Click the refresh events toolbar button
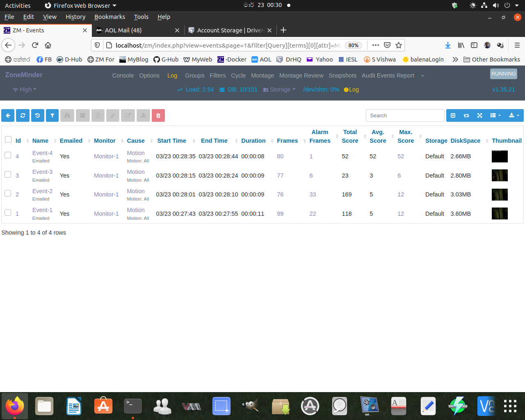The image size is (525, 420). coord(23,116)
